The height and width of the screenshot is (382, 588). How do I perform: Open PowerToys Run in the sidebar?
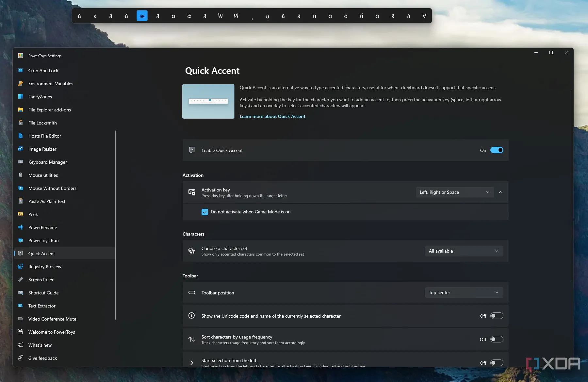pos(43,241)
